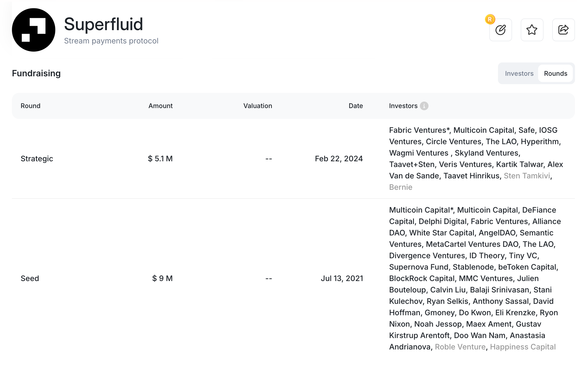Click the Sten Tamkivi investor name
This screenshot has height=372, width=588.
coord(527,176)
